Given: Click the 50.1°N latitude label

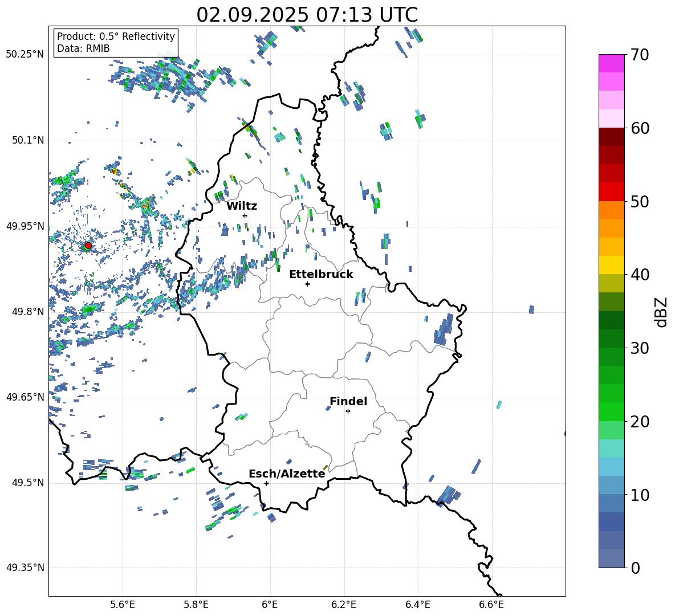Looking at the screenshot, I should pos(28,140).
